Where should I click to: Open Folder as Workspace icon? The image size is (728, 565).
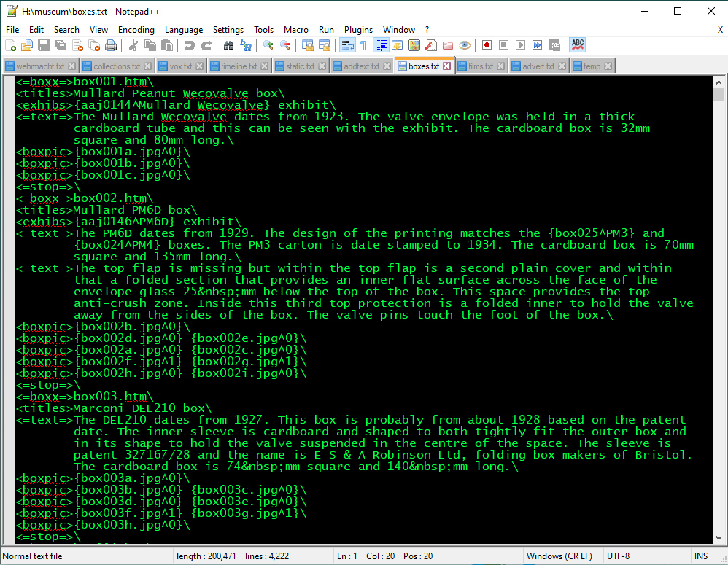tap(448, 45)
